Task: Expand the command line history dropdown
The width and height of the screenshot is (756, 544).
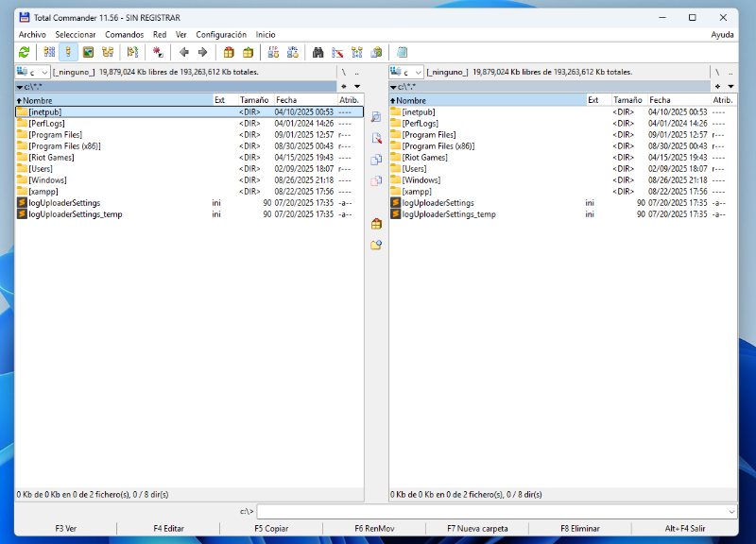Action: (x=731, y=511)
